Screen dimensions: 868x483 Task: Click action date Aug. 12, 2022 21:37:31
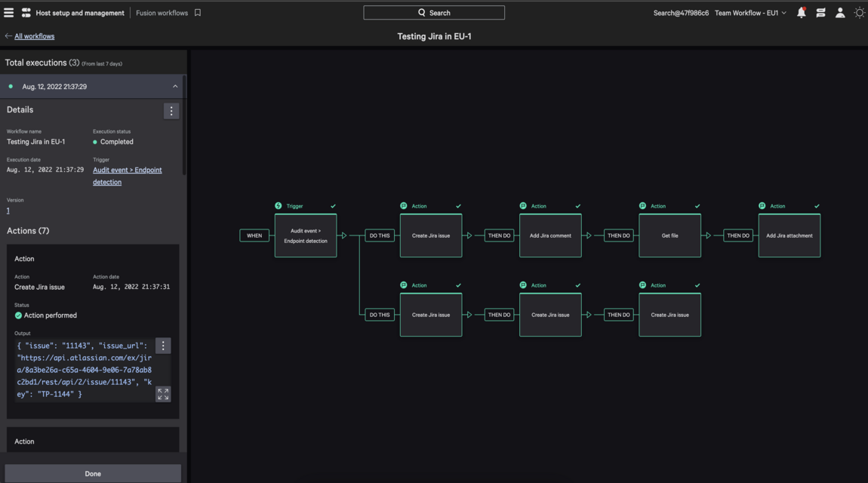pos(131,287)
